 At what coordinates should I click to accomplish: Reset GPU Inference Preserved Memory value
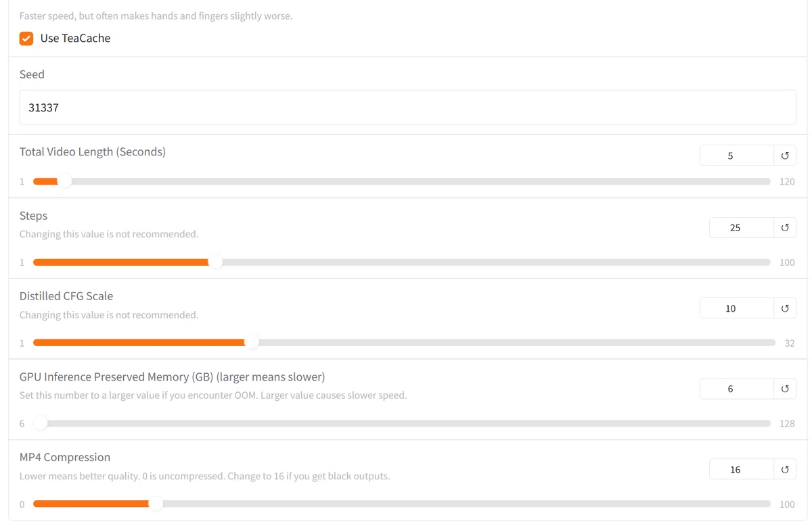(785, 389)
